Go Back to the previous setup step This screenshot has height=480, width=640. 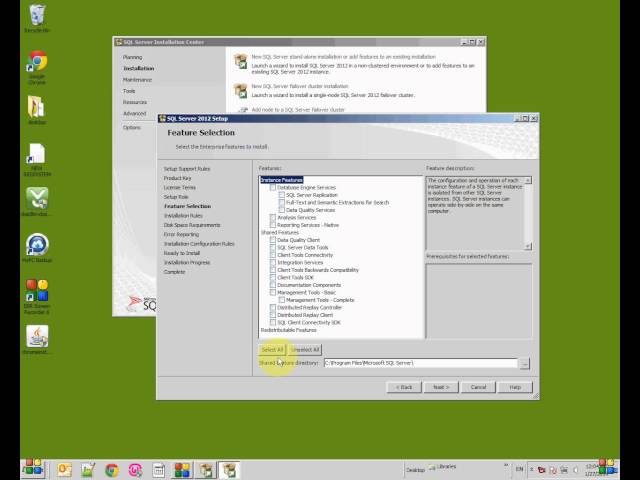coord(404,387)
